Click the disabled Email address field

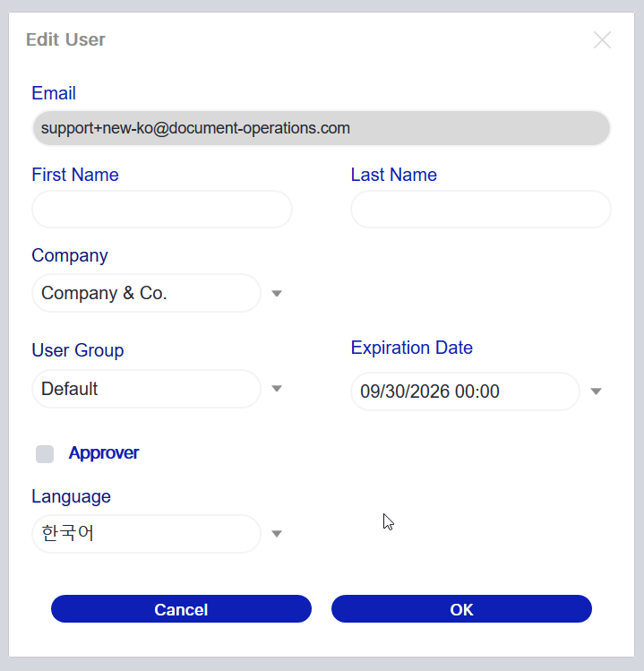tap(321, 128)
